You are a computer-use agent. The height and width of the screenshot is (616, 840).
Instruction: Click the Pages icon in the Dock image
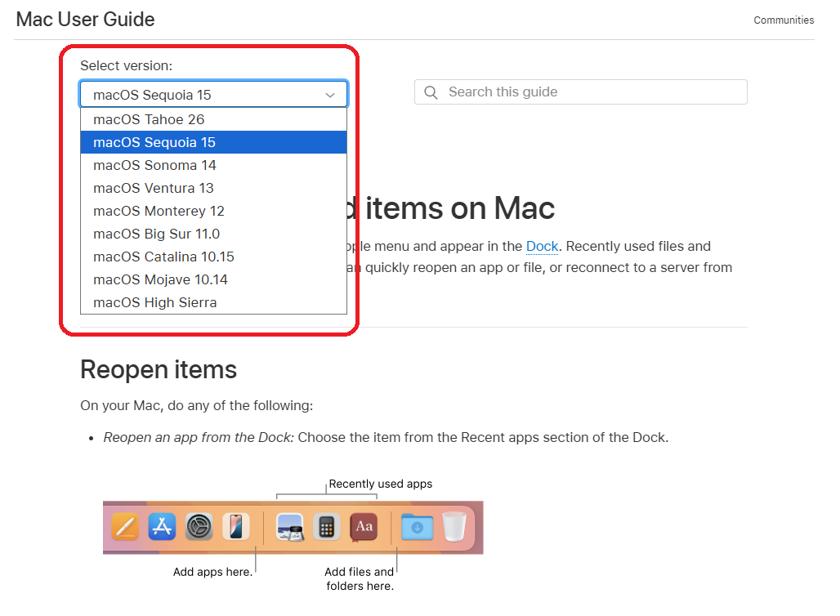click(x=125, y=527)
